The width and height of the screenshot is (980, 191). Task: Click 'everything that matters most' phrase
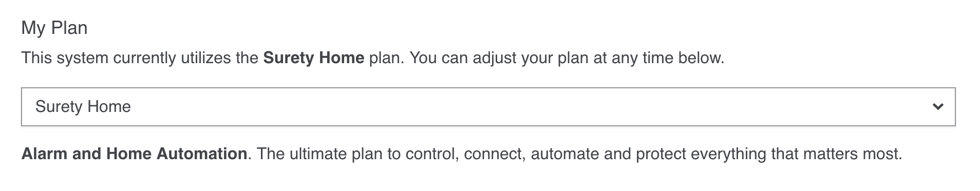pyautogui.click(x=796, y=154)
